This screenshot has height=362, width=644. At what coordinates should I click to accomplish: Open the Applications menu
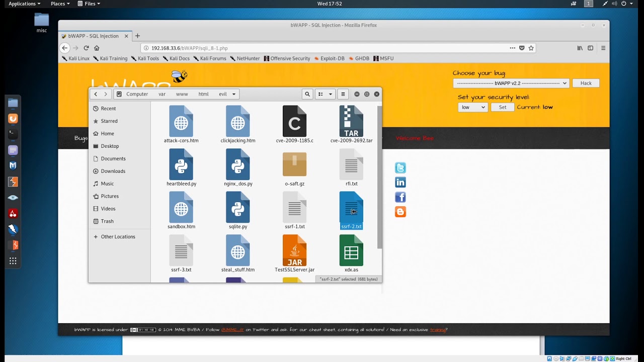pos(24,4)
